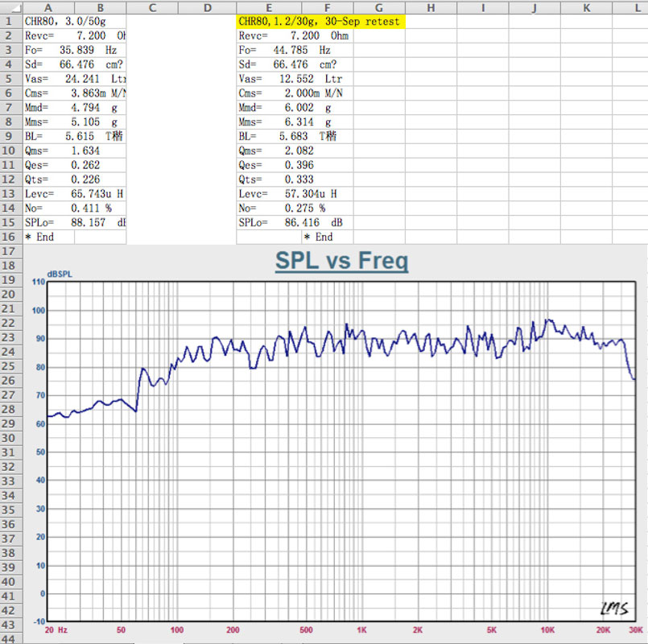Click the Levc value 65.743u
The height and width of the screenshot is (644, 648).
pos(91,194)
